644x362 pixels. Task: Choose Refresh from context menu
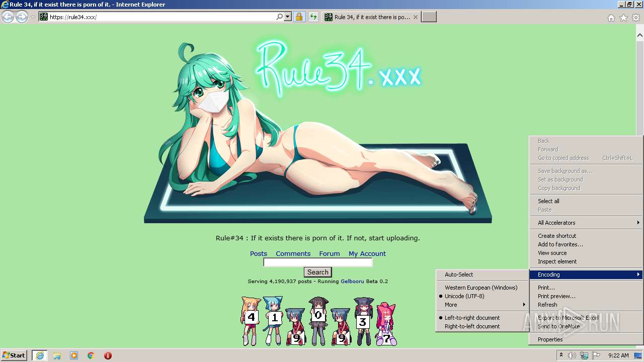coord(586,305)
